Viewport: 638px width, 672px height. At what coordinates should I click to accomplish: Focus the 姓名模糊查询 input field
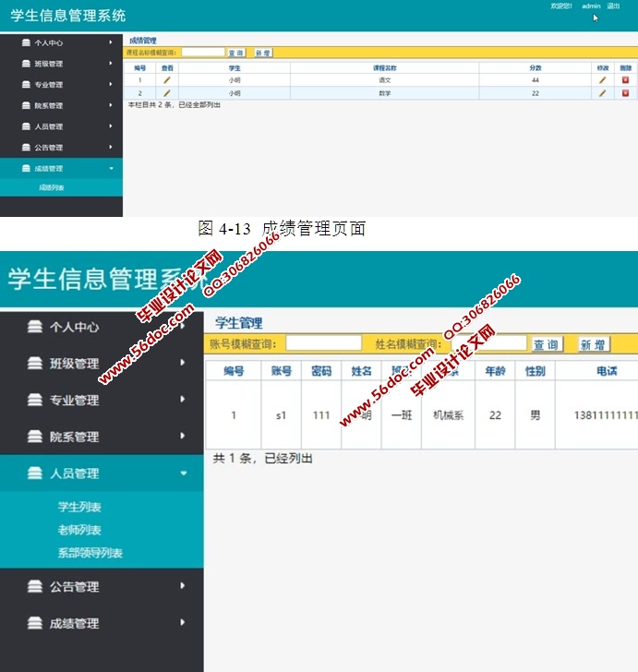pyautogui.click(x=488, y=343)
